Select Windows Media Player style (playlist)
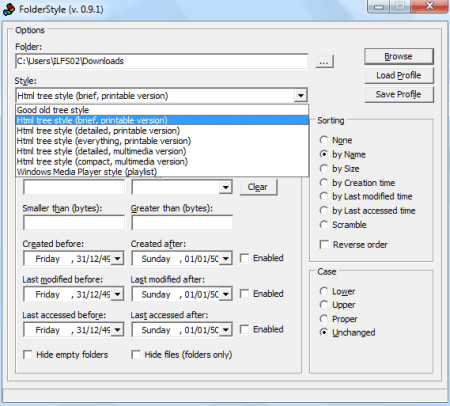Image resolution: width=450 pixels, height=406 pixels. pyautogui.click(x=162, y=172)
